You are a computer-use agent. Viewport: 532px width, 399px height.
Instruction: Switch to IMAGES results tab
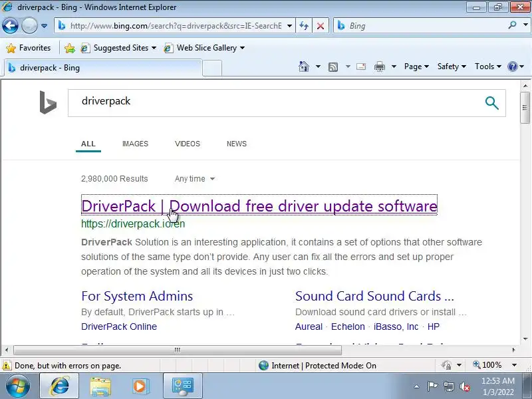[135, 144]
